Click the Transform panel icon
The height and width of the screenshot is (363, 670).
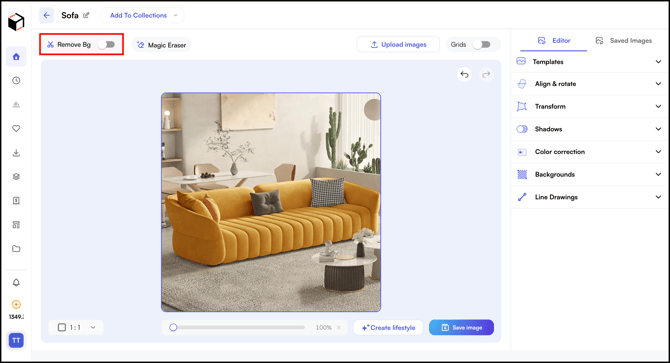click(x=522, y=106)
